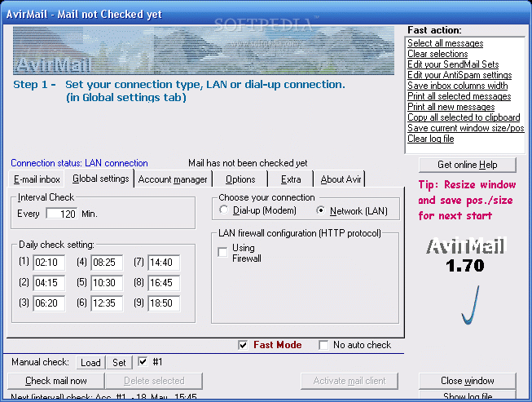
Task: Switch to the Options tab
Action: tap(240, 179)
